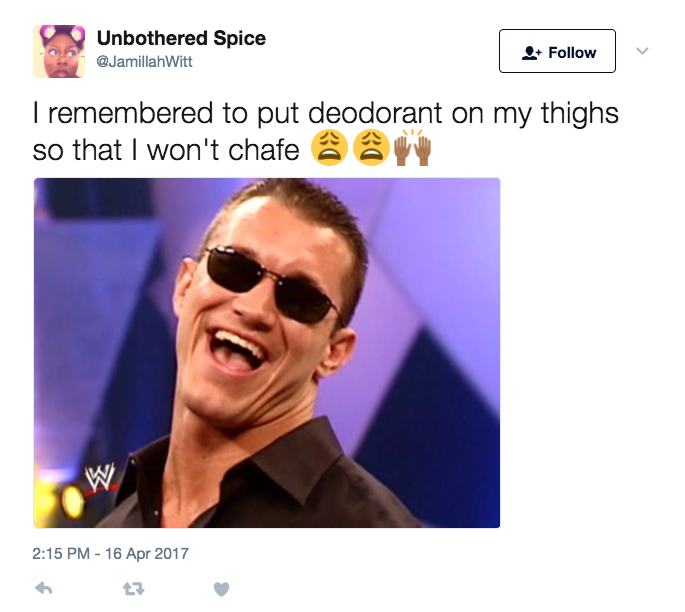Click the reply arrow icon

pyautogui.click(x=44, y=589)
